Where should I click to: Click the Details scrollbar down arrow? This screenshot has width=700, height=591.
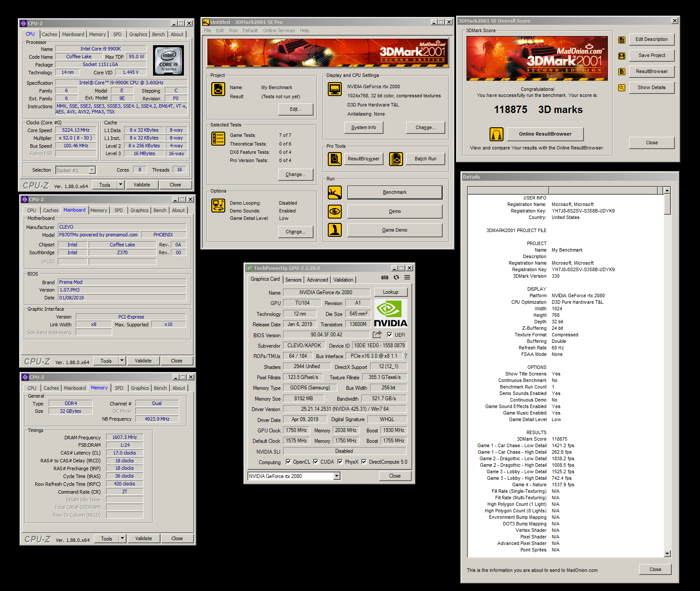click(667, 554)
